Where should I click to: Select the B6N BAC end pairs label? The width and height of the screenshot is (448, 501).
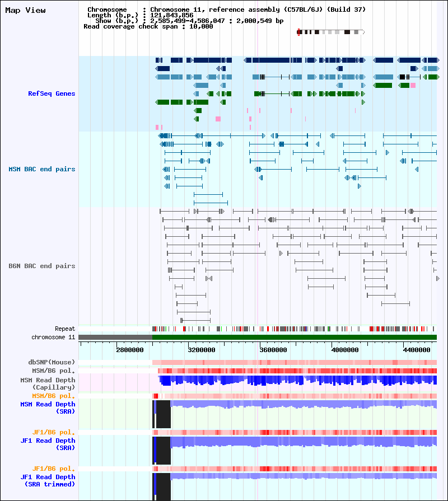click(x=42, y=266)
